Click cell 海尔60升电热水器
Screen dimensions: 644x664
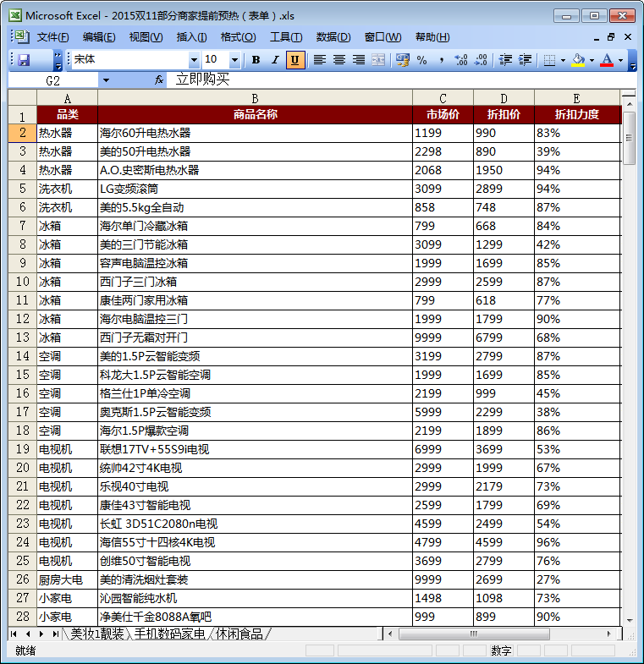255,133
